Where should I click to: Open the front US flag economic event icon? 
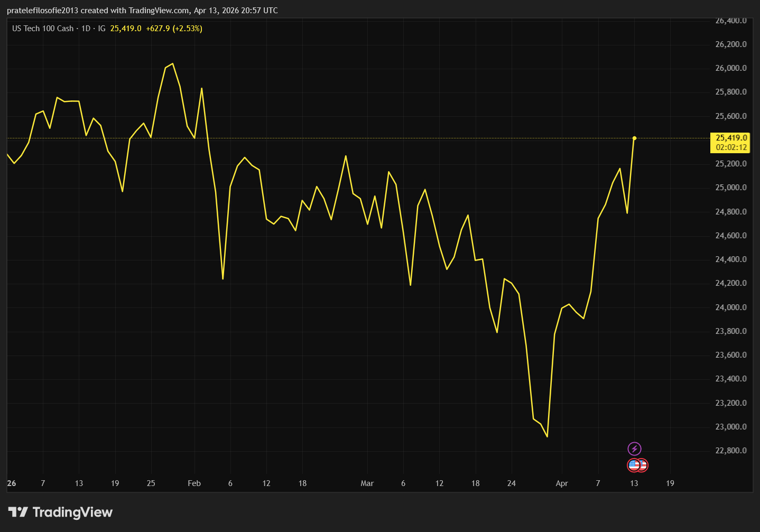point(634,465)
